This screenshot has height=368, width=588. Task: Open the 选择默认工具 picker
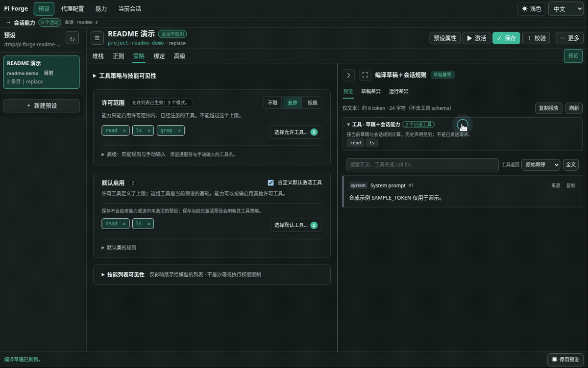(x=295, y=225)
